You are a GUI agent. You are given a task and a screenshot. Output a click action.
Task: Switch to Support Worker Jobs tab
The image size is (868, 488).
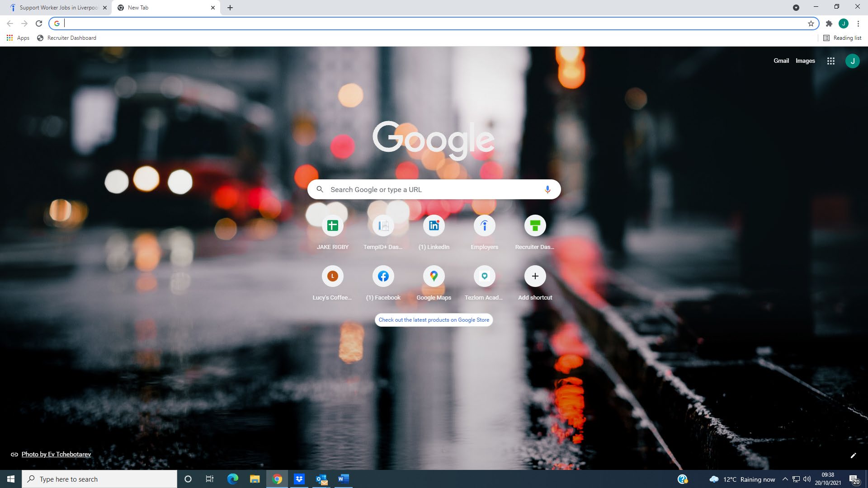(x=58, y=8)
